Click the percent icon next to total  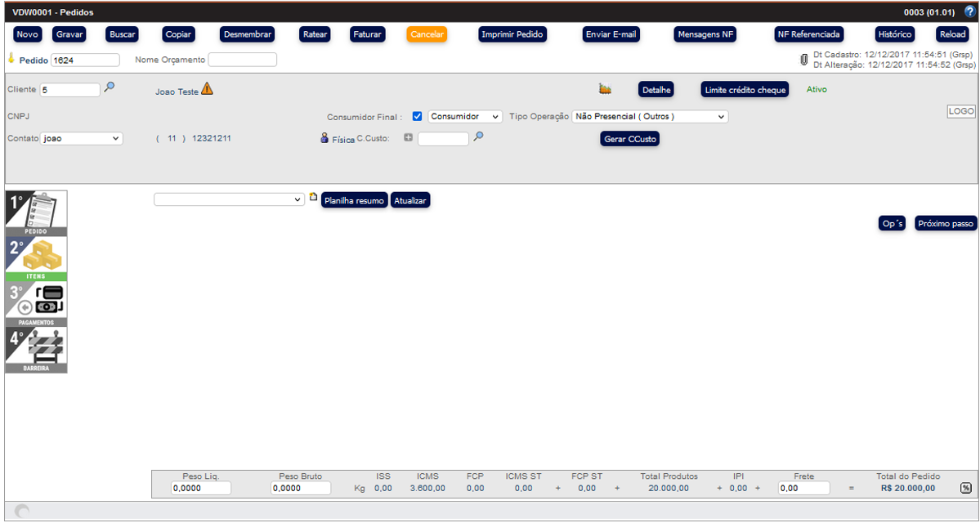coord(966,488)
